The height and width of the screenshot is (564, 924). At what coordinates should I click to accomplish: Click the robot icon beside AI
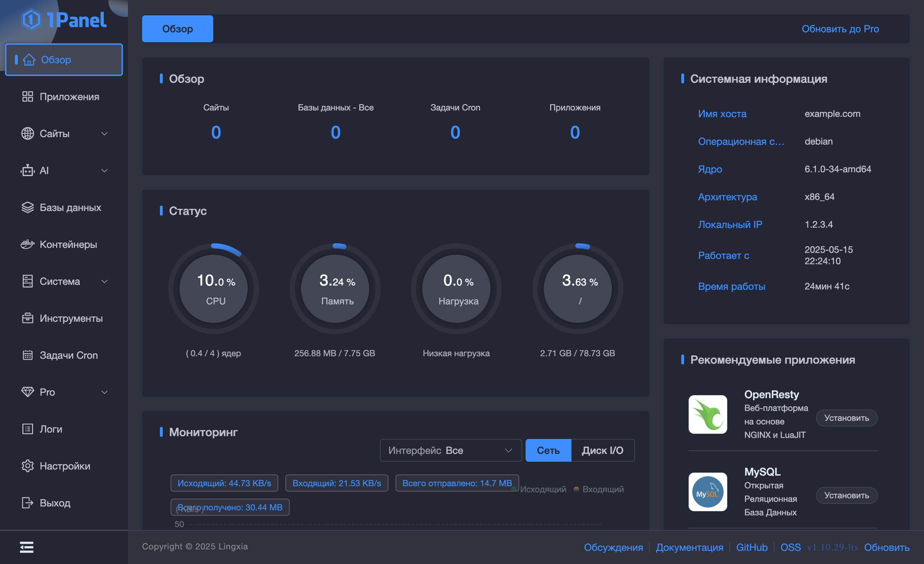click(x=27, y=170)
